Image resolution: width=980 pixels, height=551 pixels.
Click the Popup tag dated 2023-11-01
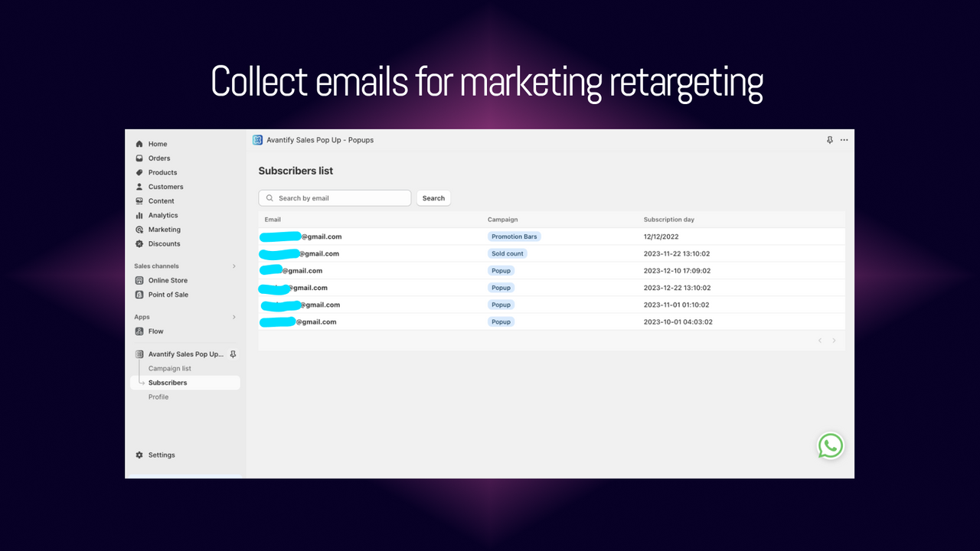pyautogui.click(x=501, y=305)
